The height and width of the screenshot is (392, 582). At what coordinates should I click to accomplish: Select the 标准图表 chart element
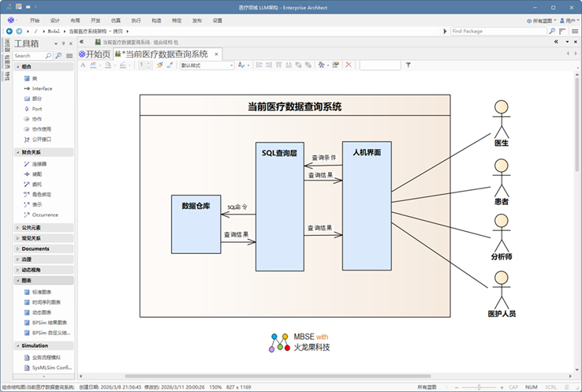(44, 292)
